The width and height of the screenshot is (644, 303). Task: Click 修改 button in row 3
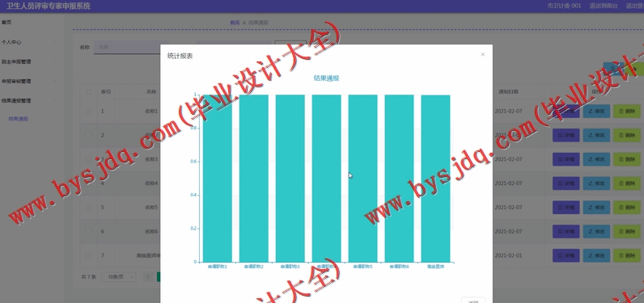596,159
